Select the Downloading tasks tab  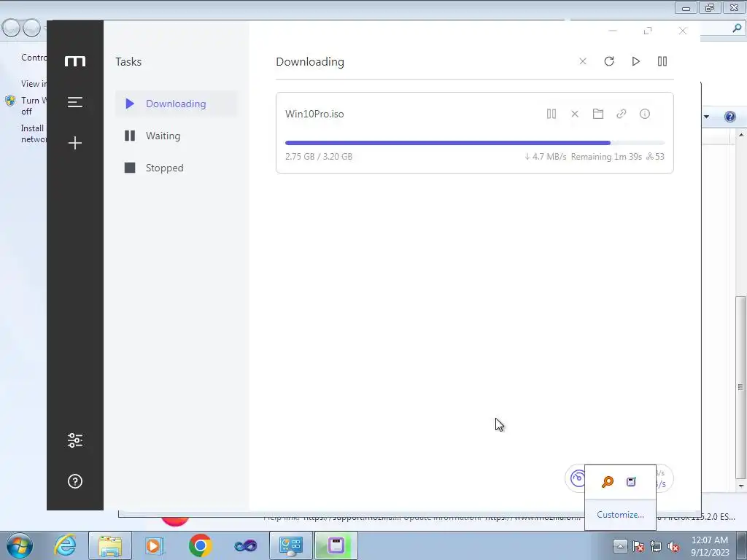coord(177,104)
